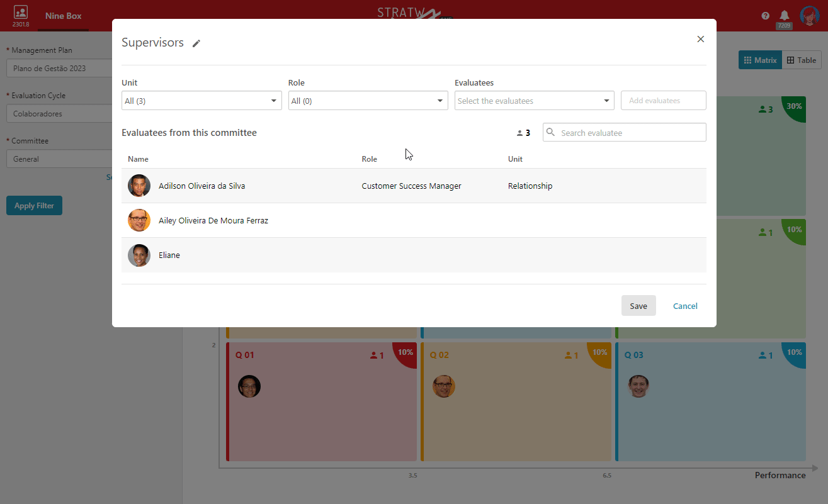Click the Supervisors dialog title
This screenshot has height=504, width=828.
(152, 43)
